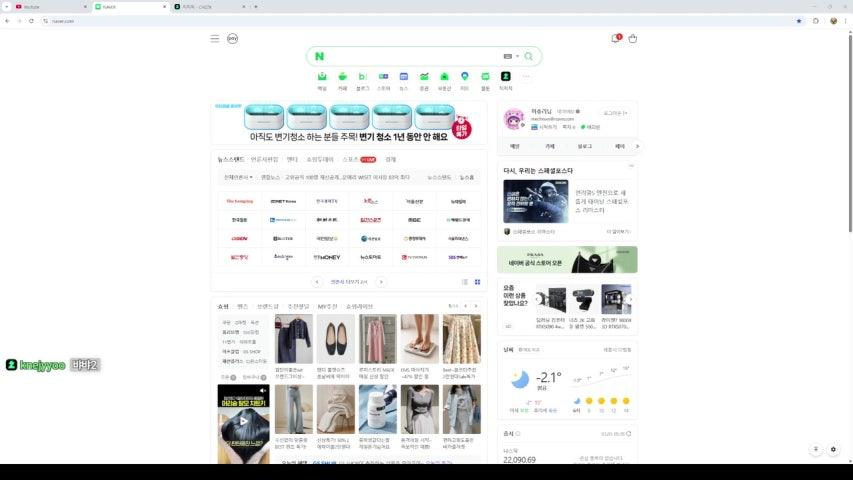Unmute the hair video ad speaker icon
Image resolution: width=853 pixels, height=480 pixels.
click(x=263, y=390)
